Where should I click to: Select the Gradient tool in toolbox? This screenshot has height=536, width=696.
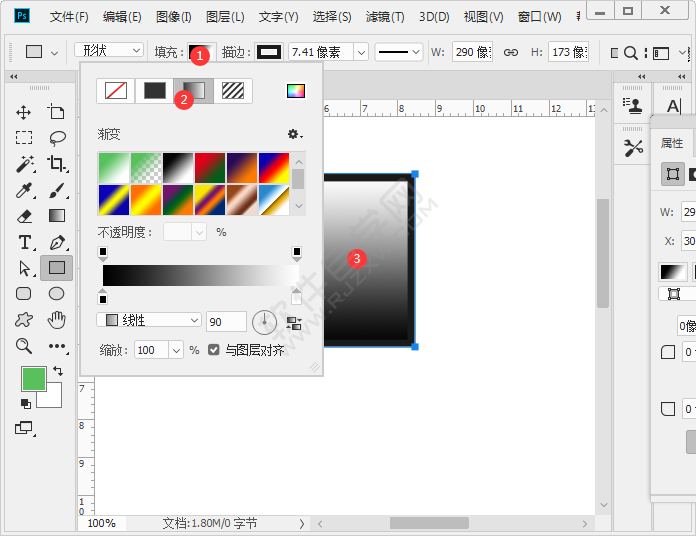click(56, 216)
